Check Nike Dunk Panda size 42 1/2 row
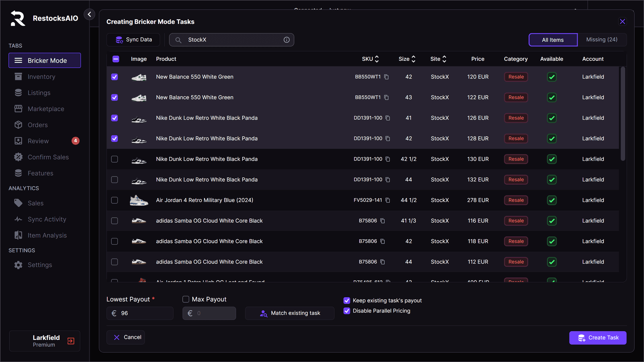The image size is (644, 362). pyautogui.click(x=115, y=159)
